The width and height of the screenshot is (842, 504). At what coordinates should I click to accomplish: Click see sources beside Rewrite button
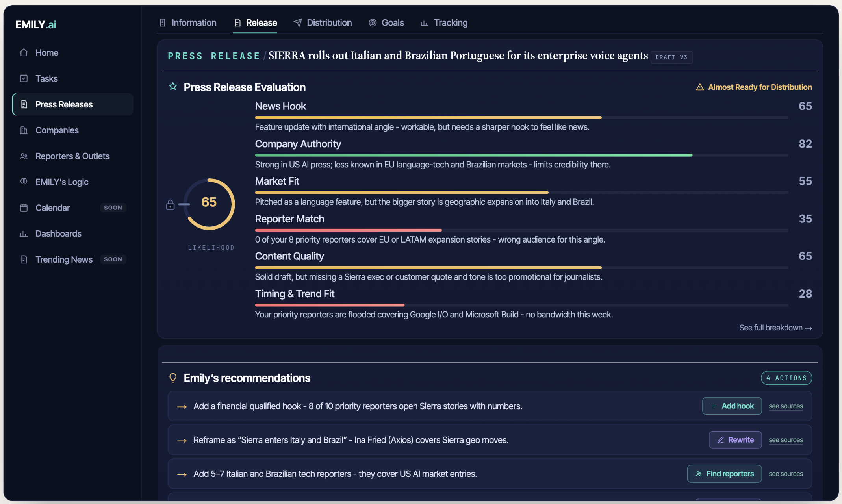(x=786, y=440)
